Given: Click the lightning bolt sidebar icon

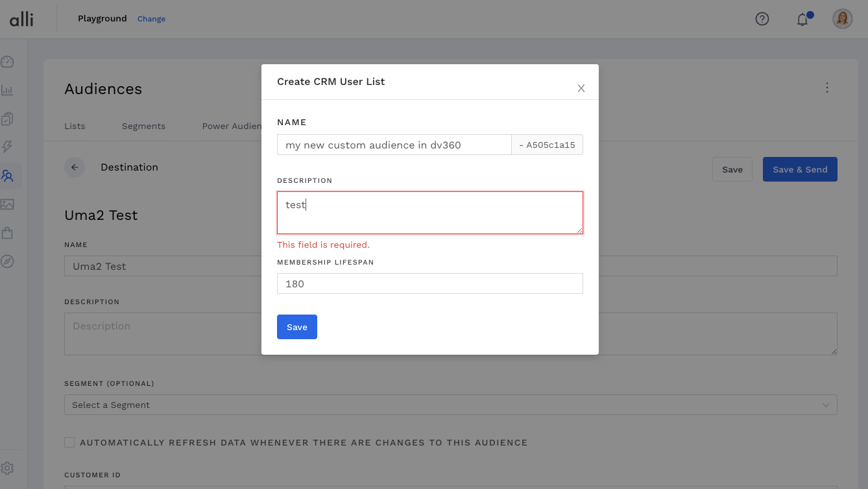Looking at the screenshot, I should 7,147.
